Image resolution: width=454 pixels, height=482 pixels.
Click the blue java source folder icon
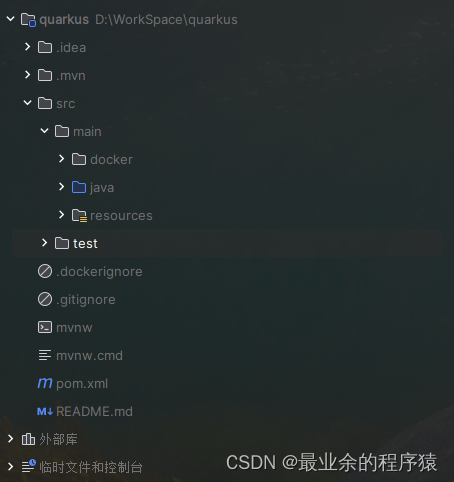[79, 187]
